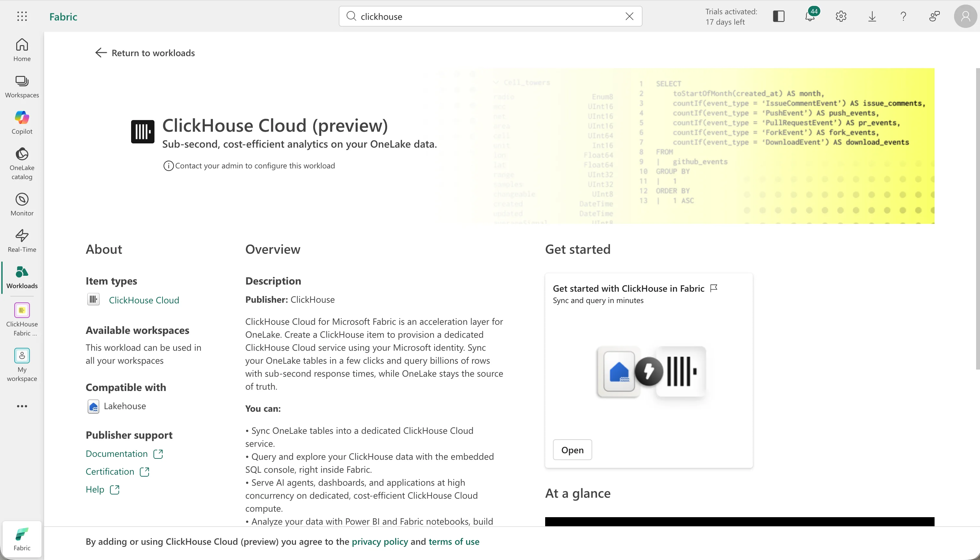
Task: Select Workloads in sidebar
Action: 22,277
